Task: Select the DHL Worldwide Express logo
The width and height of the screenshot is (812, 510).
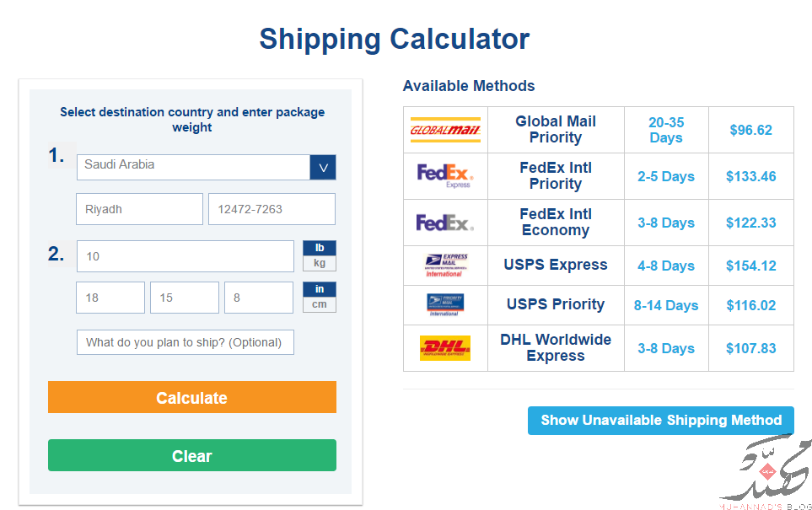Action: pos(445,348)
